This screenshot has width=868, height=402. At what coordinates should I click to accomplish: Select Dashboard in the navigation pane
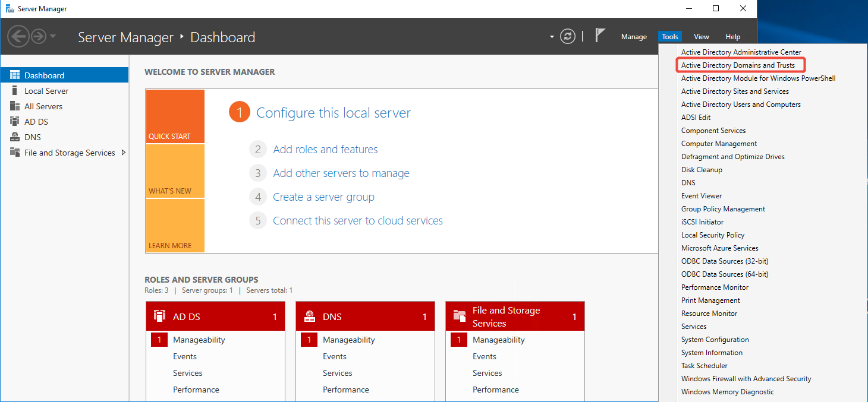pyautogui.click(x=64, y=75)
